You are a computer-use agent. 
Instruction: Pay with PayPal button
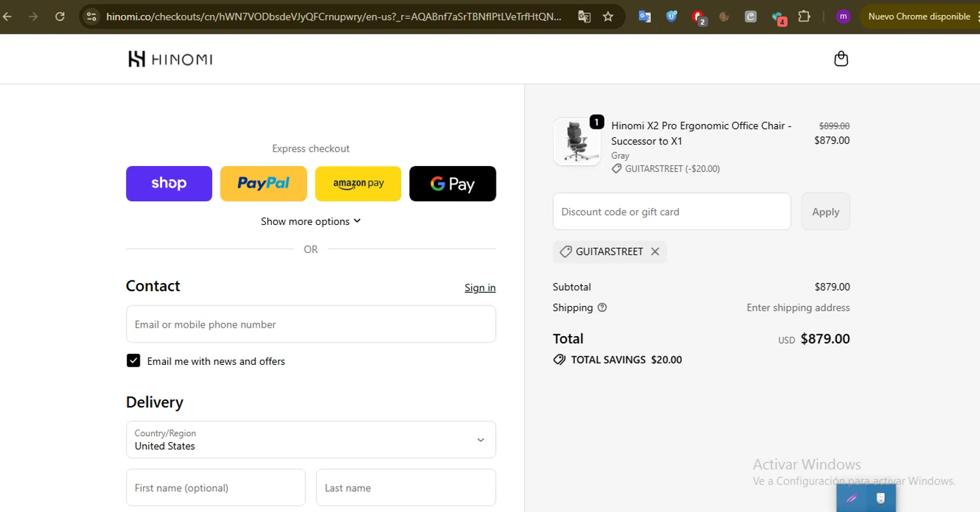tap(263, 184)
